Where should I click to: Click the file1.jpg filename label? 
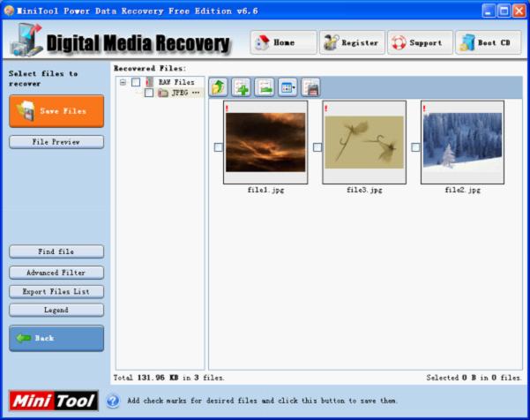pos(265,190)
